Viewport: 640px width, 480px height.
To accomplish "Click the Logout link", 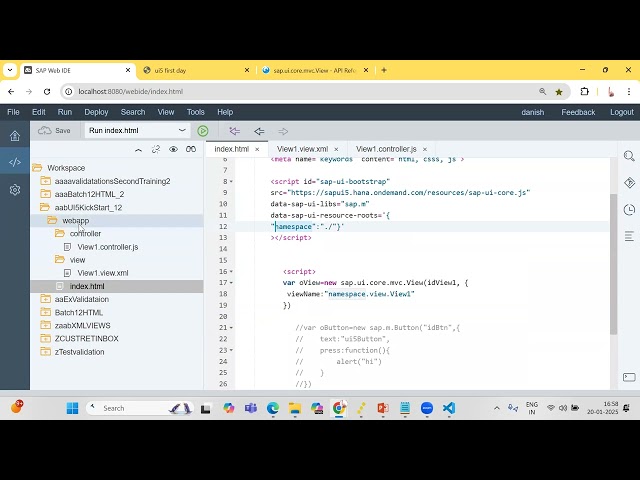I will pos(622,112).
